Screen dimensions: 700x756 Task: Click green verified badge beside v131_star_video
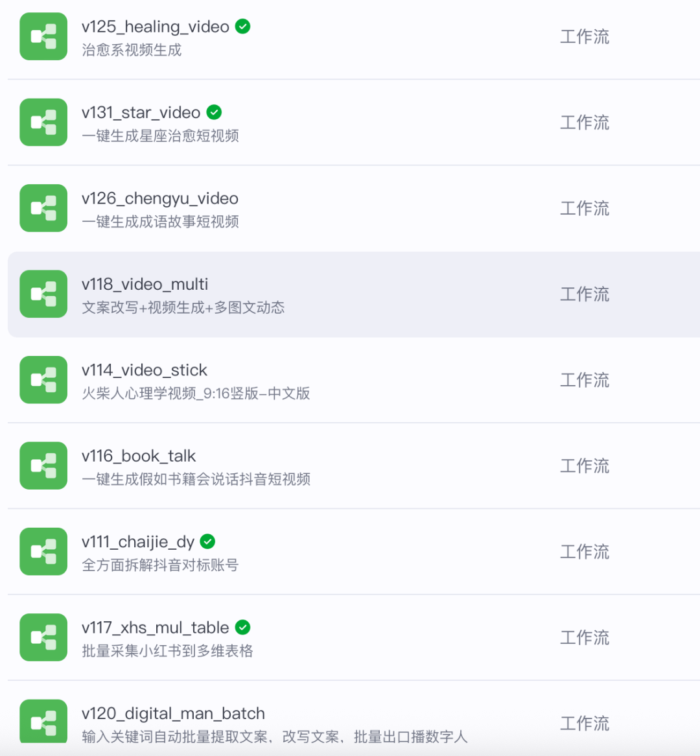pyautogui.click(x=214, y=112)
